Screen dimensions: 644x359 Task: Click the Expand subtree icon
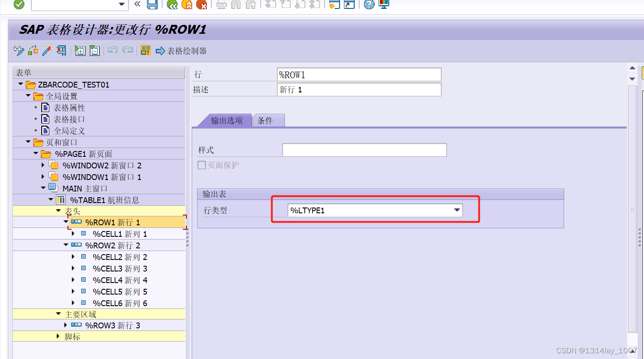click(80, 50)
